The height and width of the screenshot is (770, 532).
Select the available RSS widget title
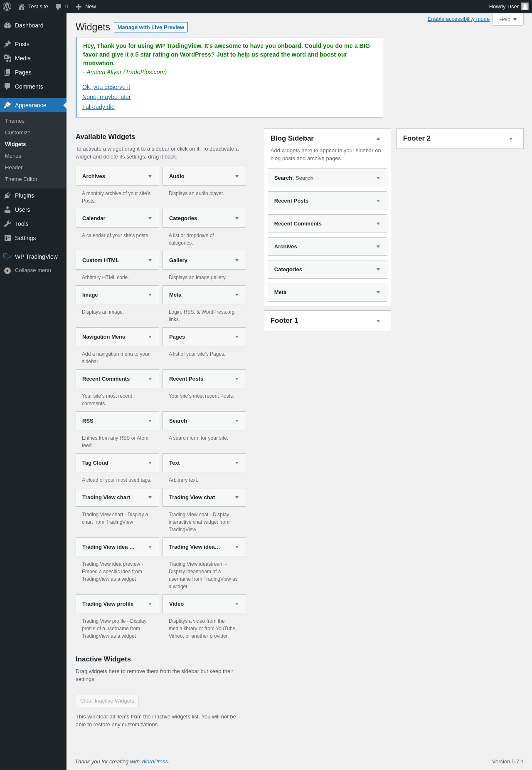[x=88, y=421]
